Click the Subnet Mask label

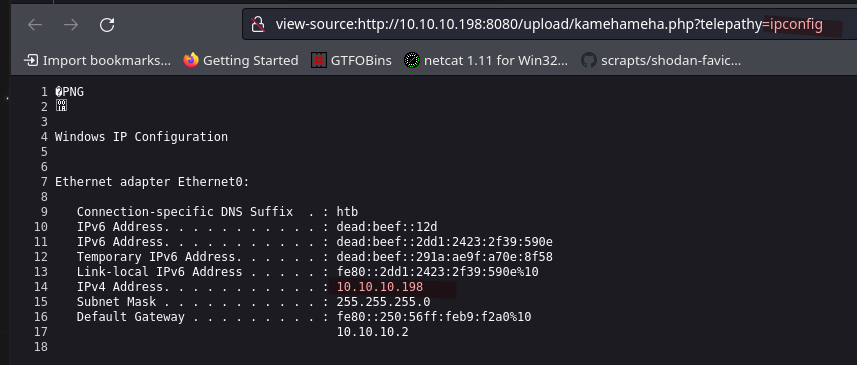pyautogui.click(x=116, y=302)
